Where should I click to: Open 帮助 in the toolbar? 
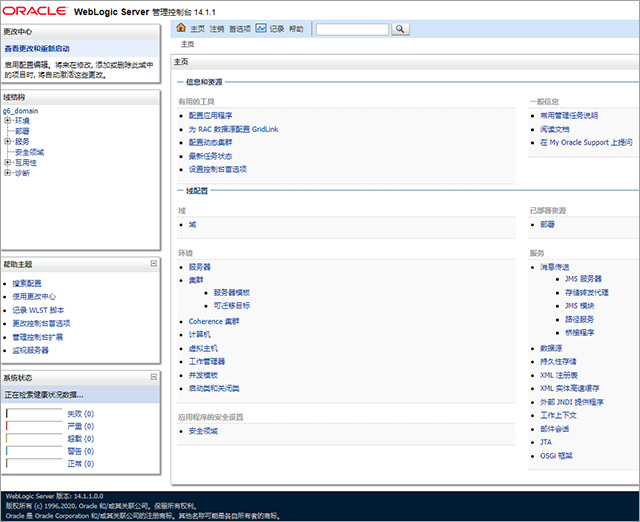296,29
